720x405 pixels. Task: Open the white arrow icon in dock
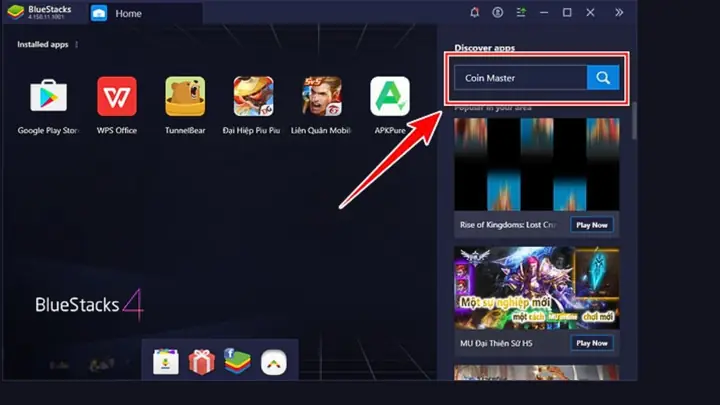[274, 362]
